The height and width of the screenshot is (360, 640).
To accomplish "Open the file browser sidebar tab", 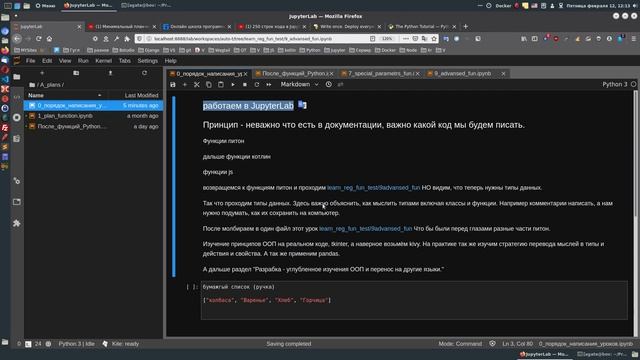I will pos(17,77).
